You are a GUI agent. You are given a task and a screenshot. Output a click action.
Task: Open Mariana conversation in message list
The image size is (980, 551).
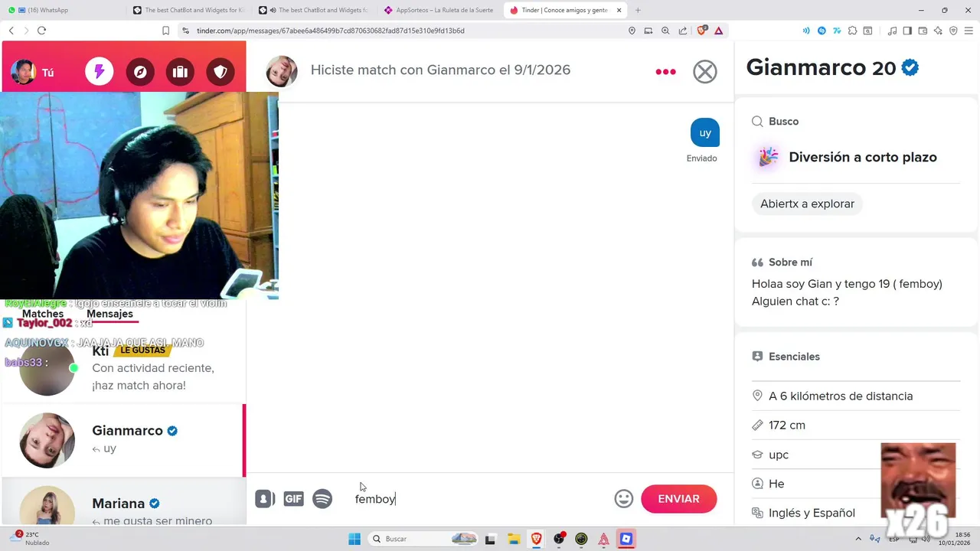[x=122, y=503]
